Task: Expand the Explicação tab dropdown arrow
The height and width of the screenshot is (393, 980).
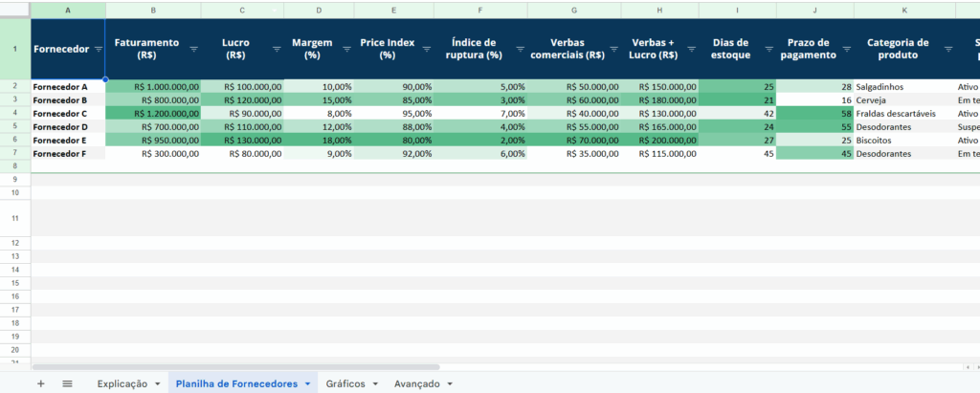Action: (x=157, y=384)
